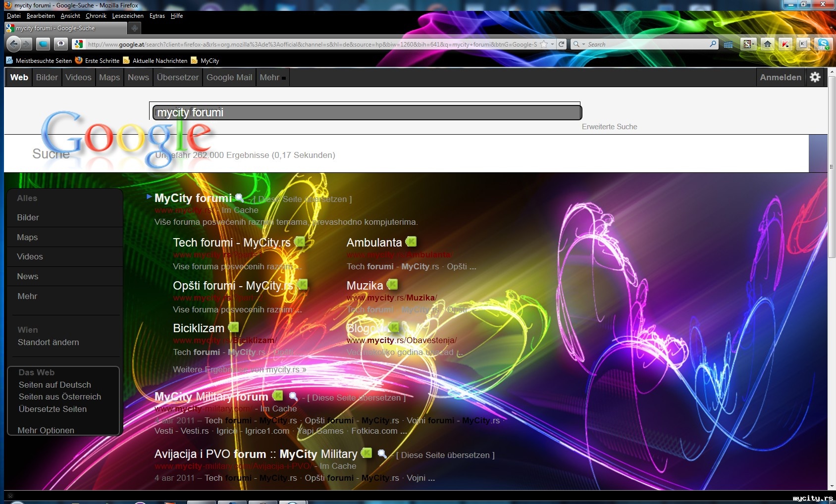This screenshot has height=504, width=836.
Task: Open Übersetzer in Google top bar
Action: [x=178, y=77]
